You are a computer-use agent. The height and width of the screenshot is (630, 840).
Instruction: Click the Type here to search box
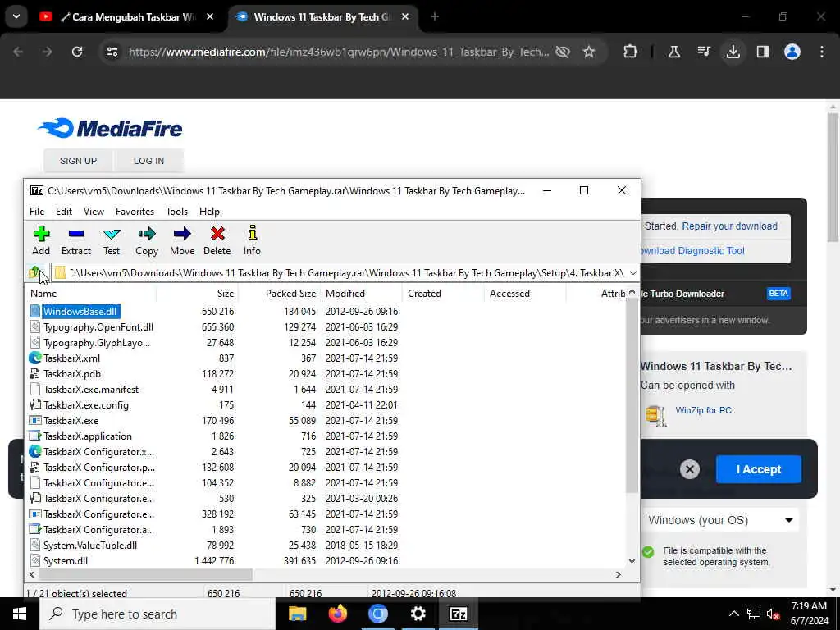tap(157, 614)
